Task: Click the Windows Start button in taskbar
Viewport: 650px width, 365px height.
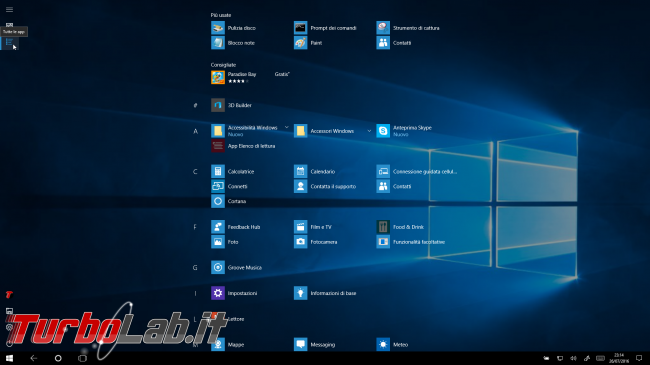Action: point(9,358)
